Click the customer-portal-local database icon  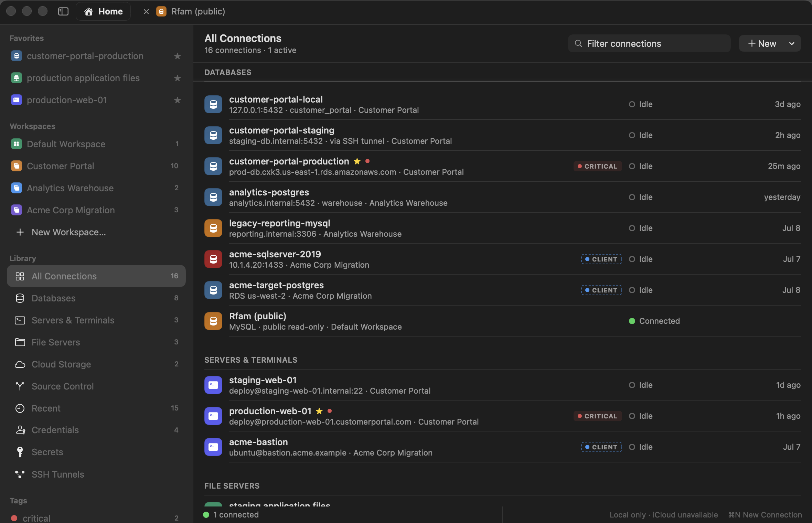(x=213, y=104)
